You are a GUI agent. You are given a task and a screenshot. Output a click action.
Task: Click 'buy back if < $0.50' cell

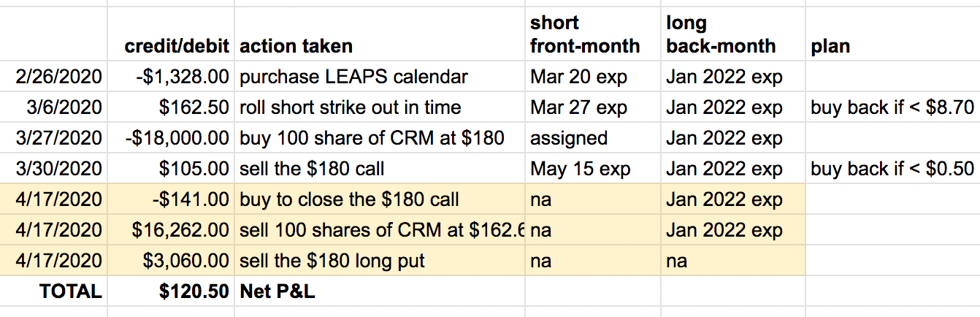pyautogui.click(x=892, y=169)
